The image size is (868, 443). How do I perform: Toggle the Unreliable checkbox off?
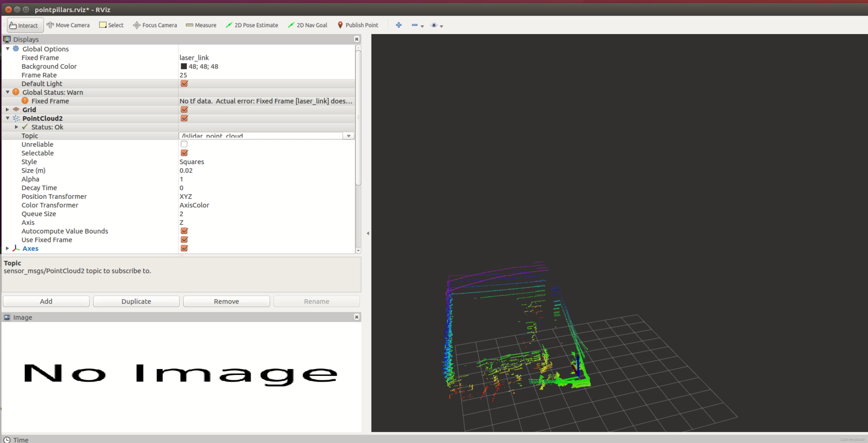(184, 144)
